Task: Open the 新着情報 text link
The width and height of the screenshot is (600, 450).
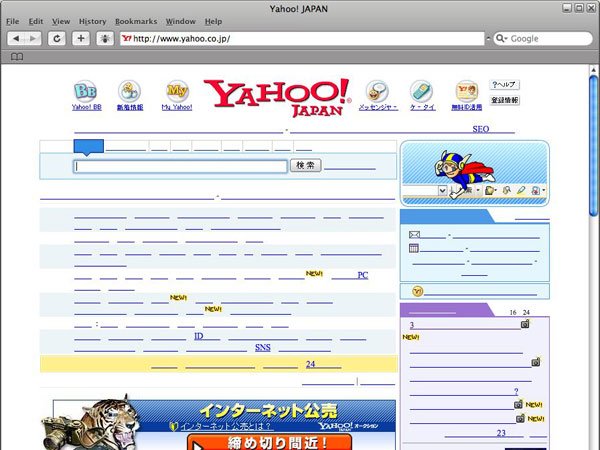Action: (130, 107)
